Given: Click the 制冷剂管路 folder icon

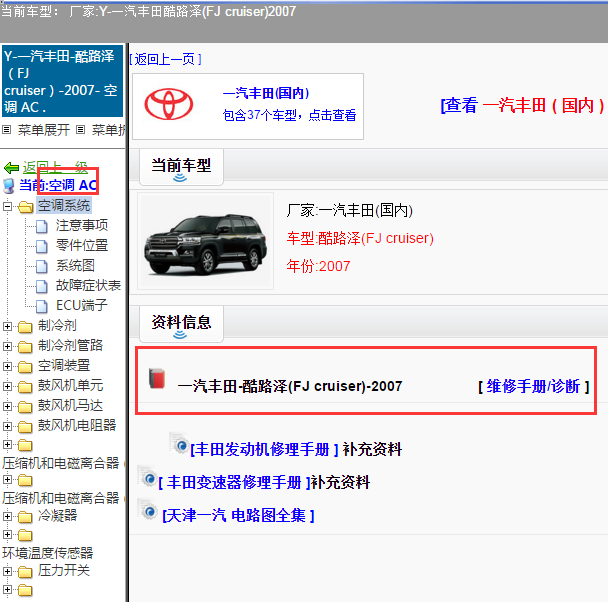Looking at the screenshot, I should [25, 347].
